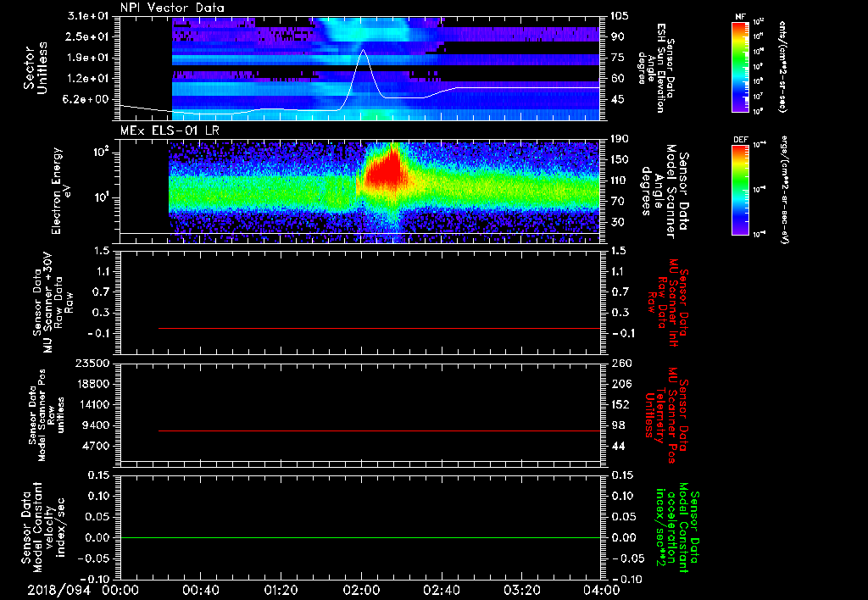Viewport: 868px width, 600px height.
Task: Click the green line in the velocity panel
Action: (x=360, y=537)
